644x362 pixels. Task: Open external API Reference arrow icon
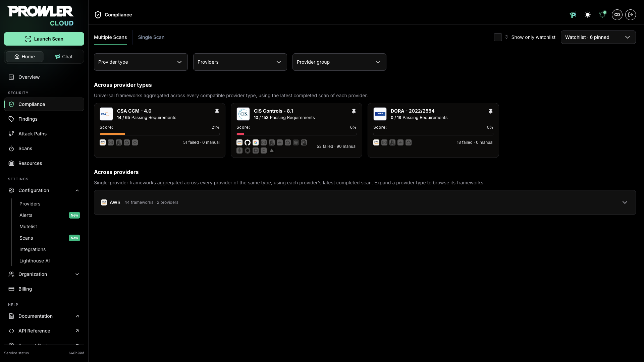pos(77,331)
